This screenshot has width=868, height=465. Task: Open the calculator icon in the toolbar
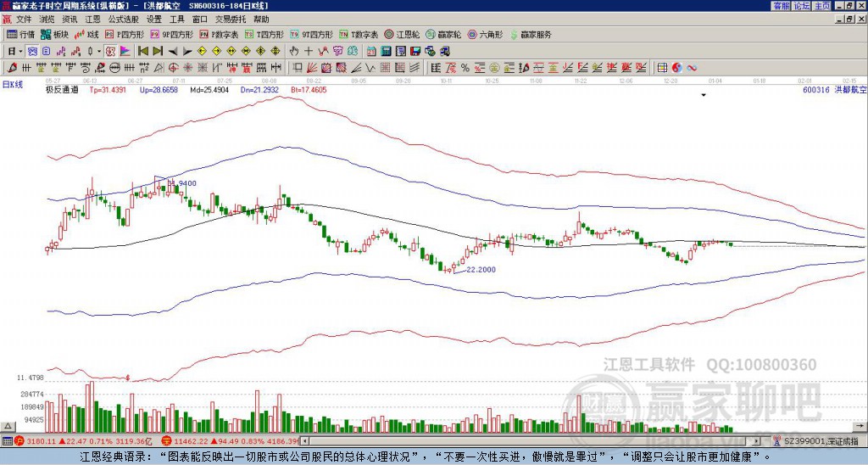coord(386,51)
